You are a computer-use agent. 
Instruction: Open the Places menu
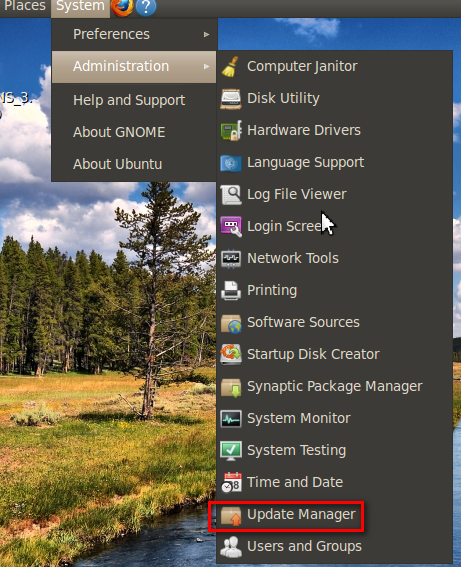[25, 7]
